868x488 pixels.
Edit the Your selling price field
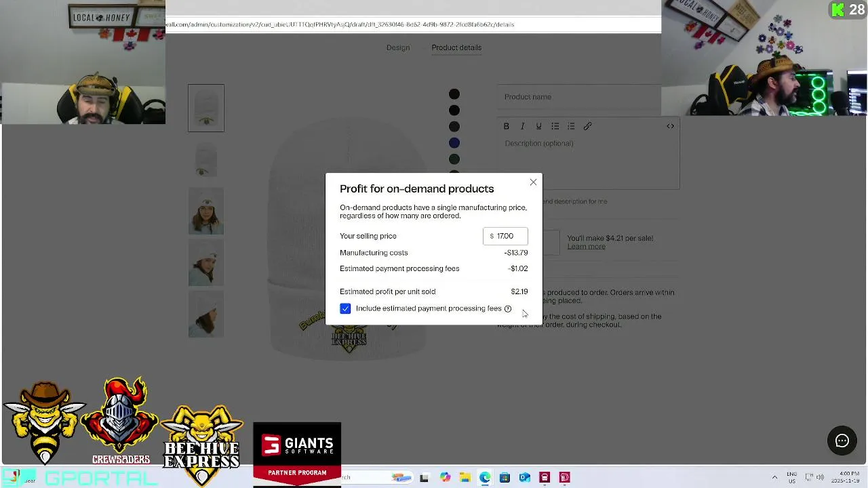click(505, 236)
